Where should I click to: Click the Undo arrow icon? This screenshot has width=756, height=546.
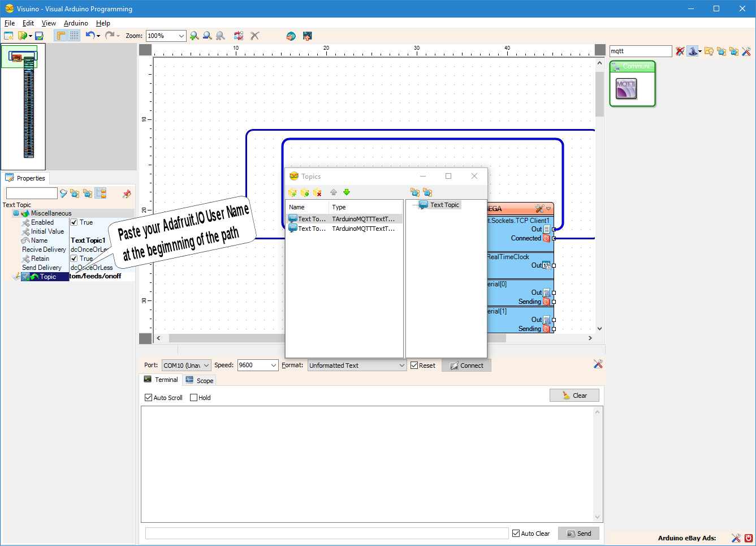tap(90, 35)
